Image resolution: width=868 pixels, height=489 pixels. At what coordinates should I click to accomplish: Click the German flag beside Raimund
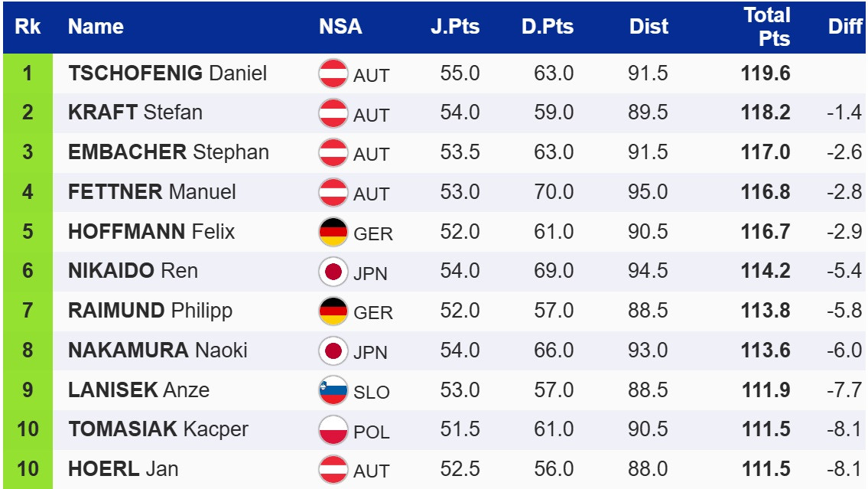pyautogui.click(x=333, y=311)
